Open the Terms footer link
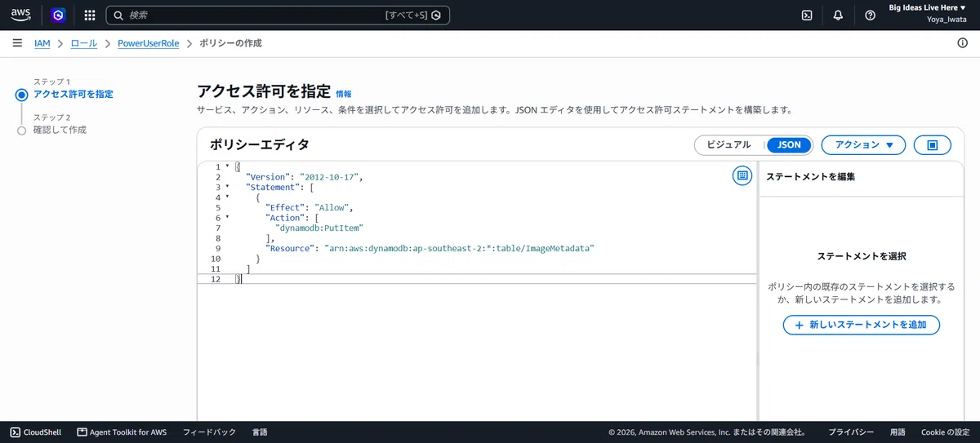Viewport: 980px width, 443px height. tap(898, 432)
